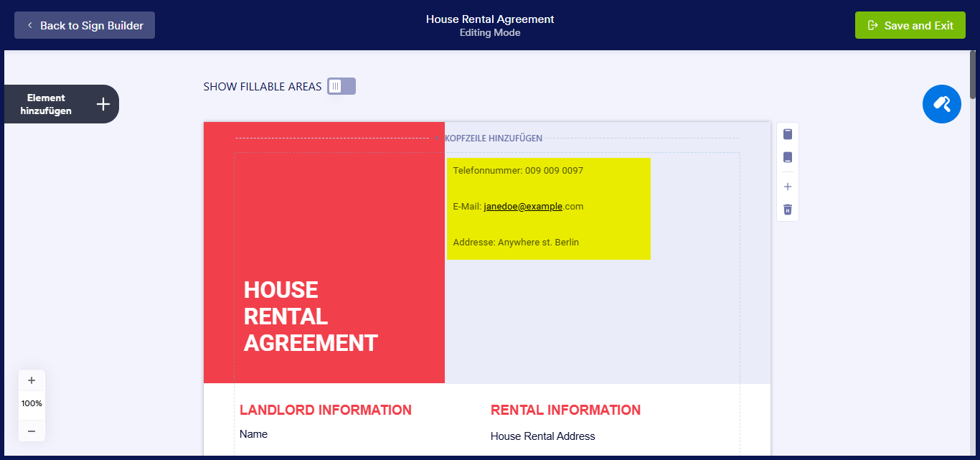980x460 pixels.
Task: Add a new page with the plus icon
Action: point(788,187)
